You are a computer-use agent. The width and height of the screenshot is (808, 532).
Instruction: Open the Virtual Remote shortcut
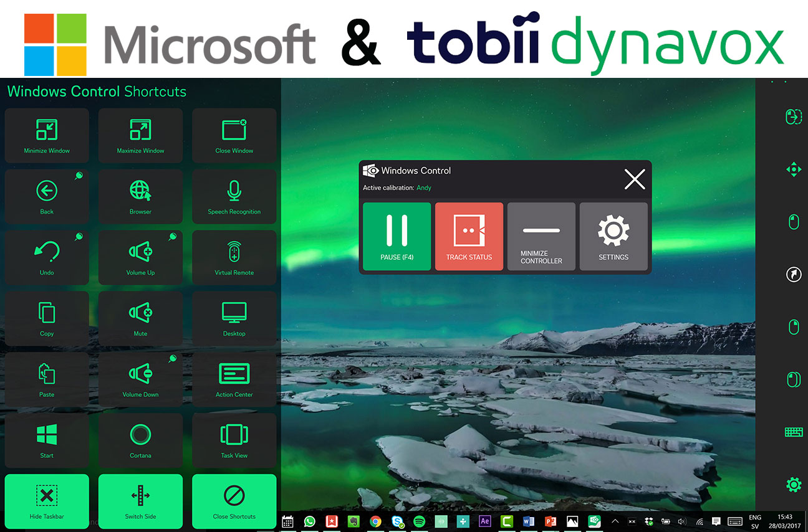click(234, 258)
